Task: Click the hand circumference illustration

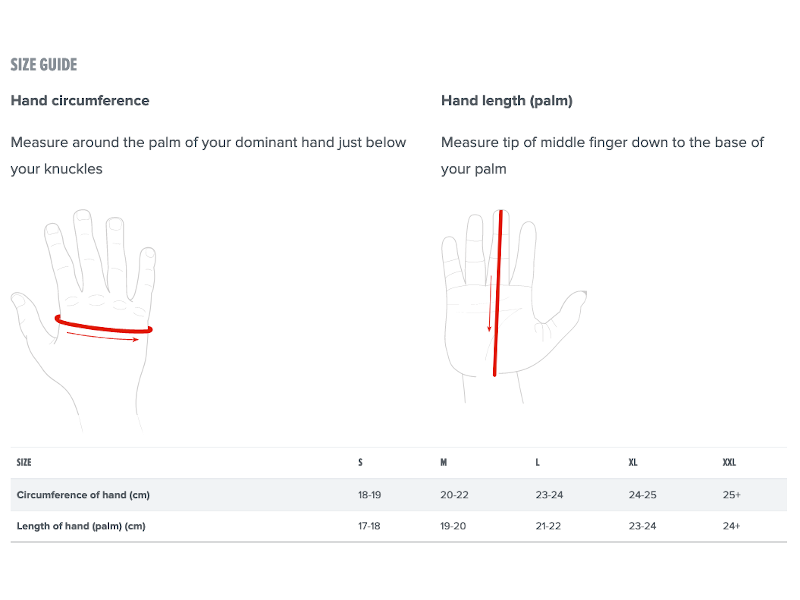Action: coord(83,319)
